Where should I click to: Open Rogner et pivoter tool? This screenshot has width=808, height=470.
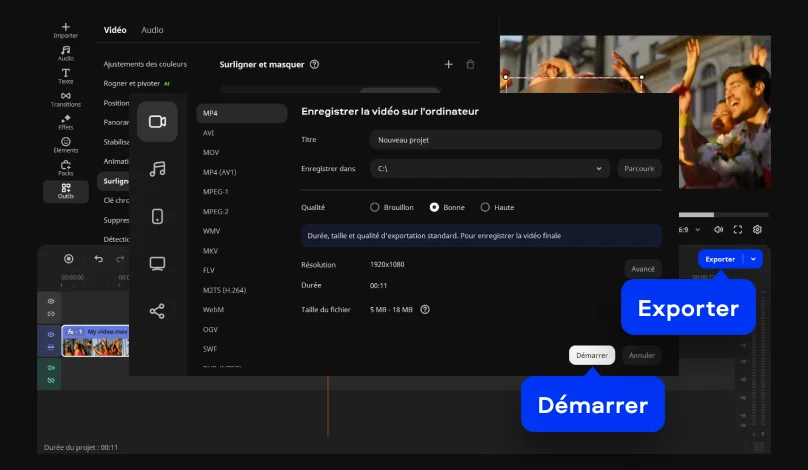132,83
